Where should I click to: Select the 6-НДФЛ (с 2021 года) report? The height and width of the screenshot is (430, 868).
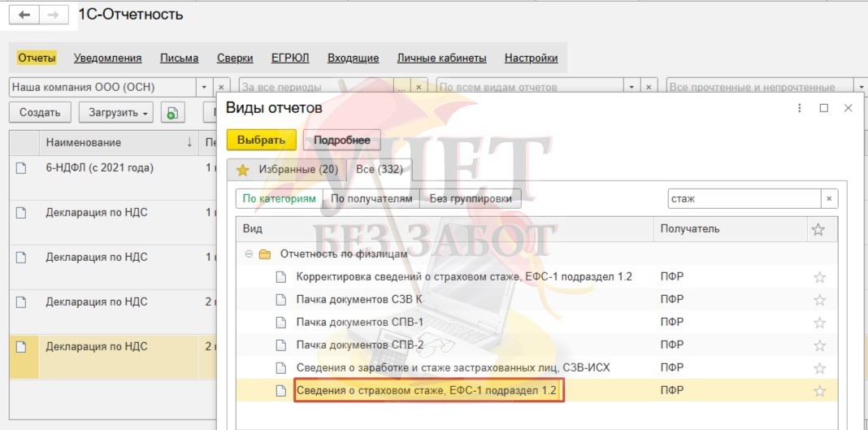(x=100, y=167)
